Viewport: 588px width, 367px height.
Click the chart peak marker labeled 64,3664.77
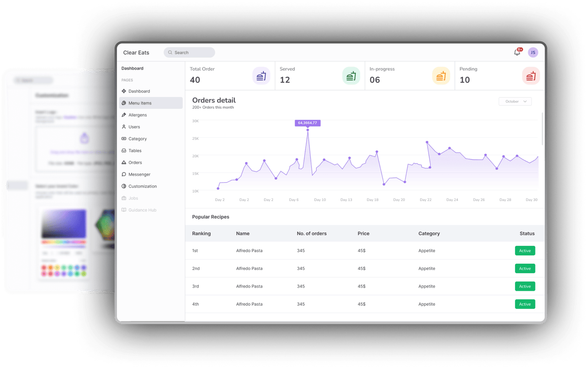(x=308, y=130)
